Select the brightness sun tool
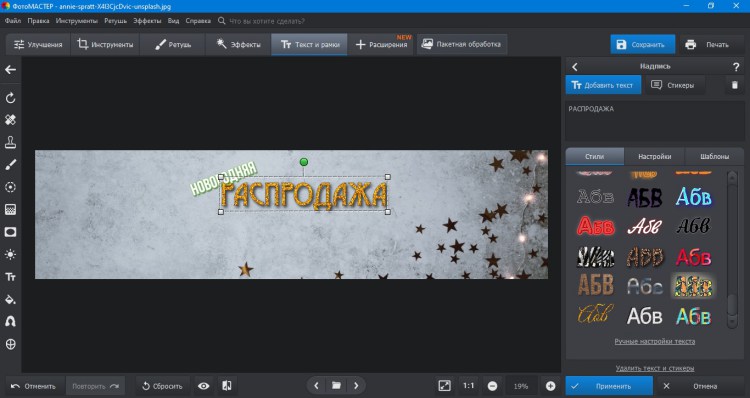 [10, 254]
